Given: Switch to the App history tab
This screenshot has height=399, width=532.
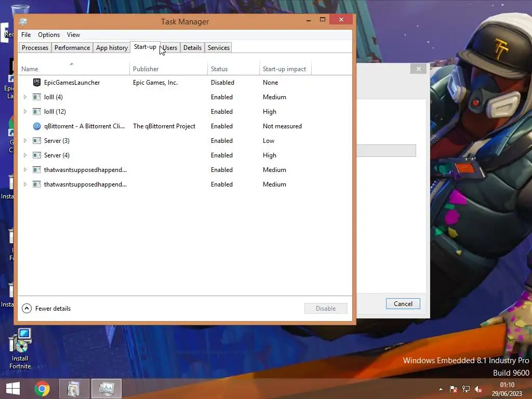Looking at the screenshot, I should point(112,48).
